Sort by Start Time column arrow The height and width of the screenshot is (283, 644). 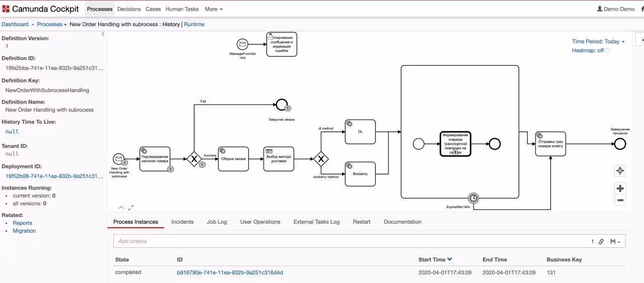click(450, 259)
